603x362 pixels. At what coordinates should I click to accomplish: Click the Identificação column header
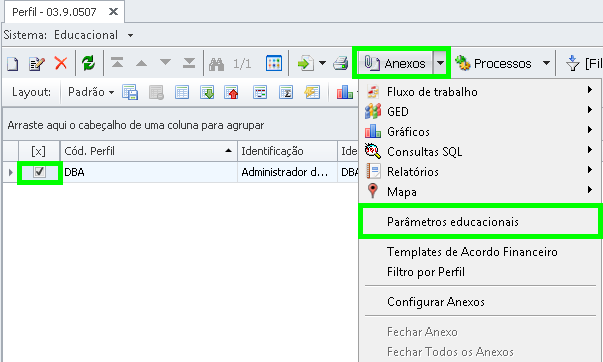287,151
